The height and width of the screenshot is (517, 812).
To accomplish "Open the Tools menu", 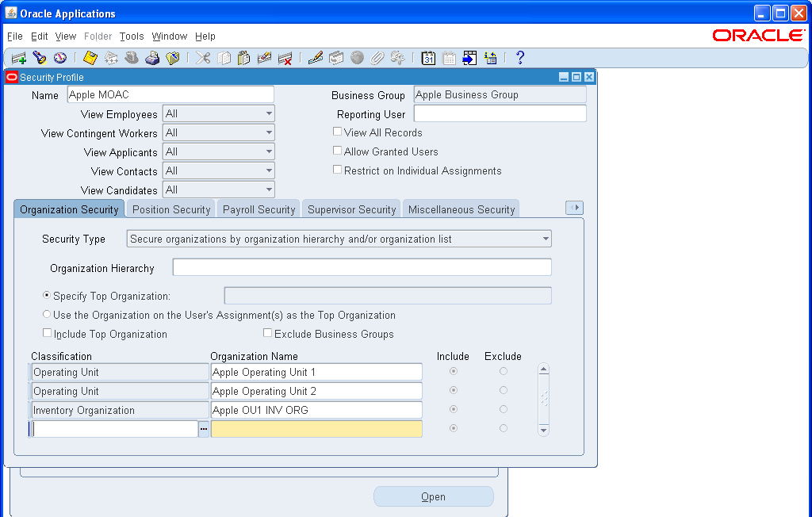I will 132,36.
